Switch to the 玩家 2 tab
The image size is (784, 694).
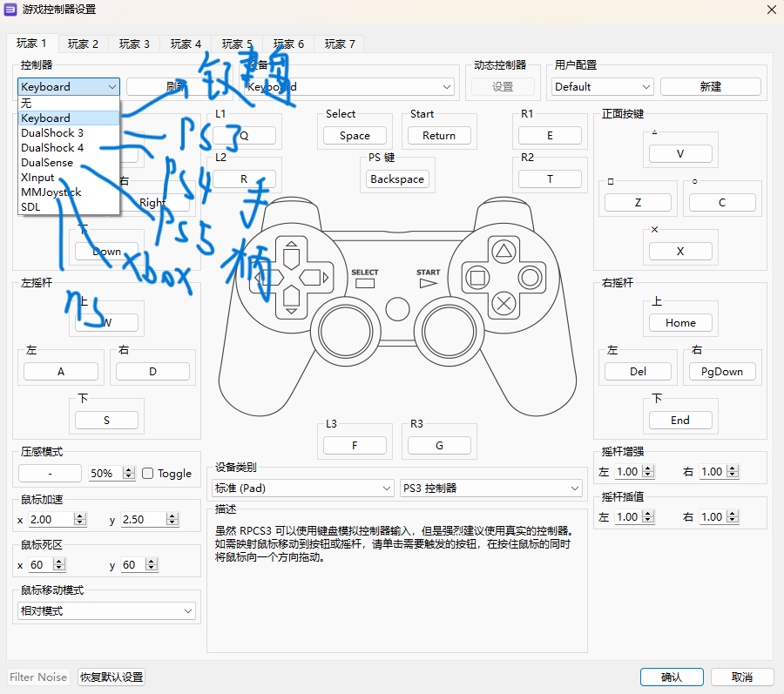pos(84,44)
